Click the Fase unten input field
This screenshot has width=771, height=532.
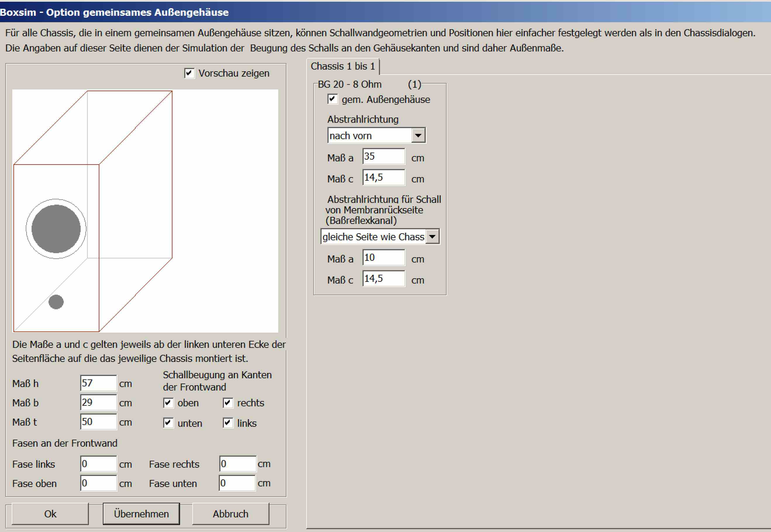coord(238,483)
